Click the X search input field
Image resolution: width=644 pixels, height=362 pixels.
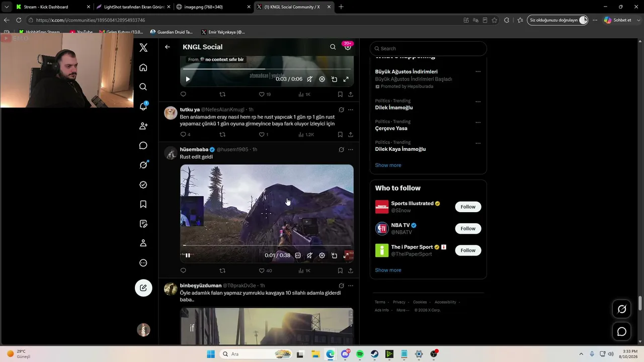click(428, 48)
